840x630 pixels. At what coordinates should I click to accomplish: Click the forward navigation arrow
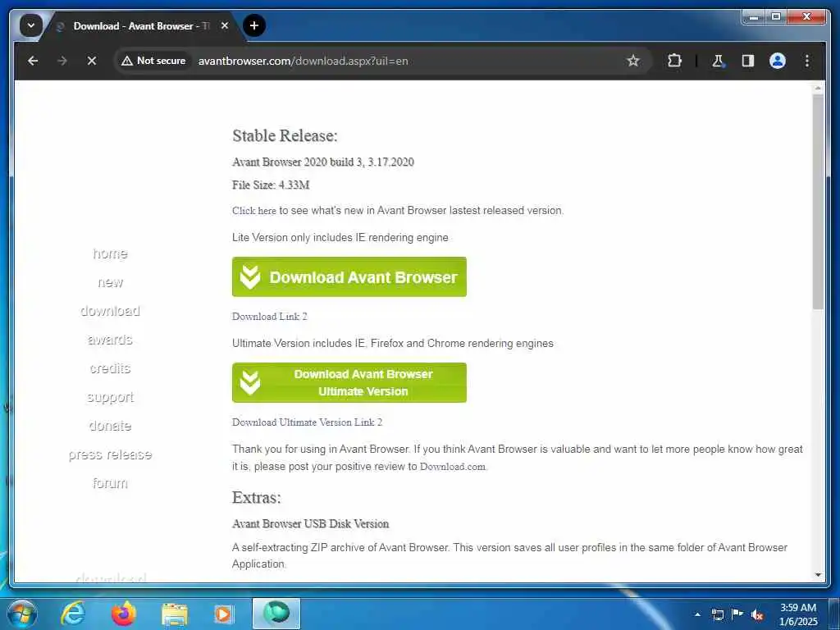tap(62, 61)
